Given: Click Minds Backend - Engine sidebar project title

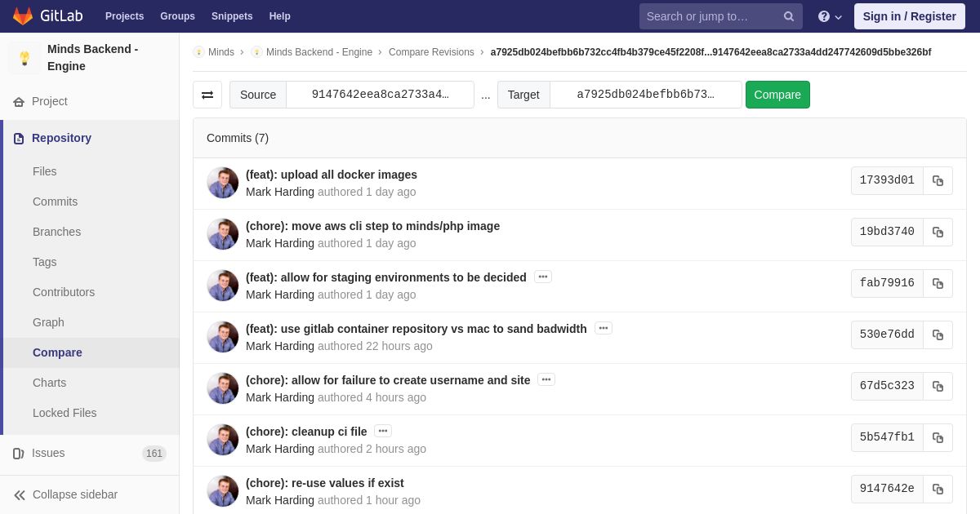Looking at the screenshot, I should (x=93, y=58).
